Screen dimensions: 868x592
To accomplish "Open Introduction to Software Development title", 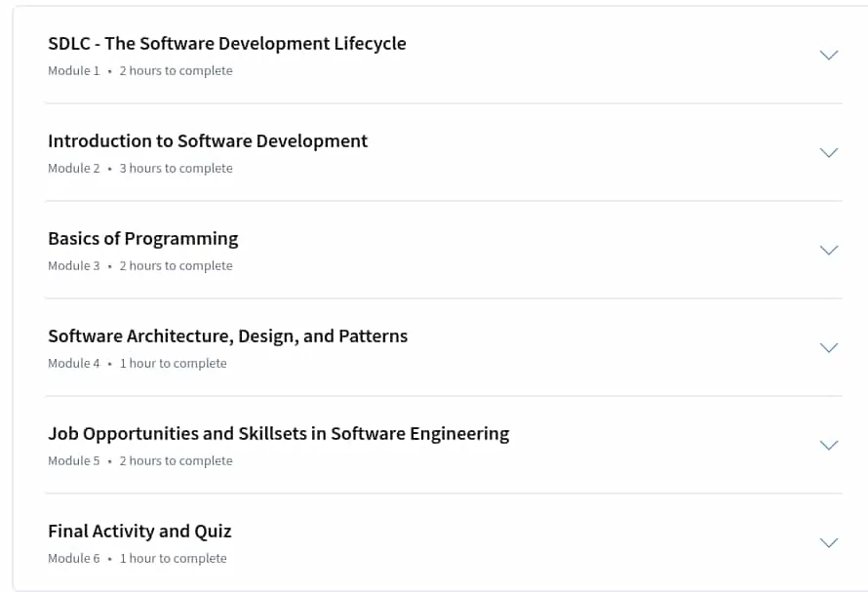I will [208, 141].
